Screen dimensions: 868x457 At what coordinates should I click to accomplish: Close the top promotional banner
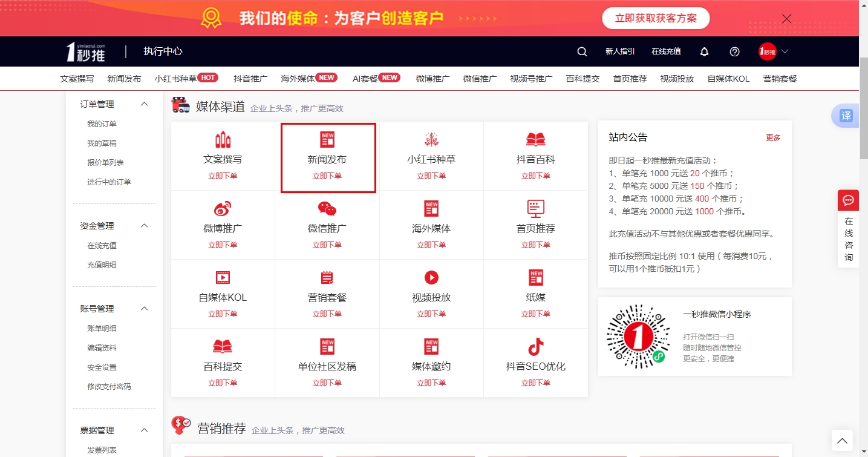(x=786, y=19)
